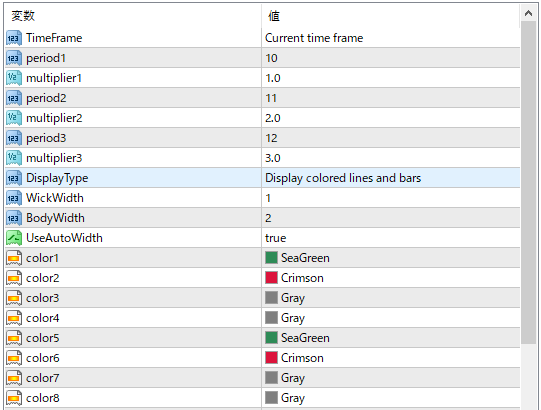
Task: Click the Crimson swatch for color6
Action: [x=272, y=358]
